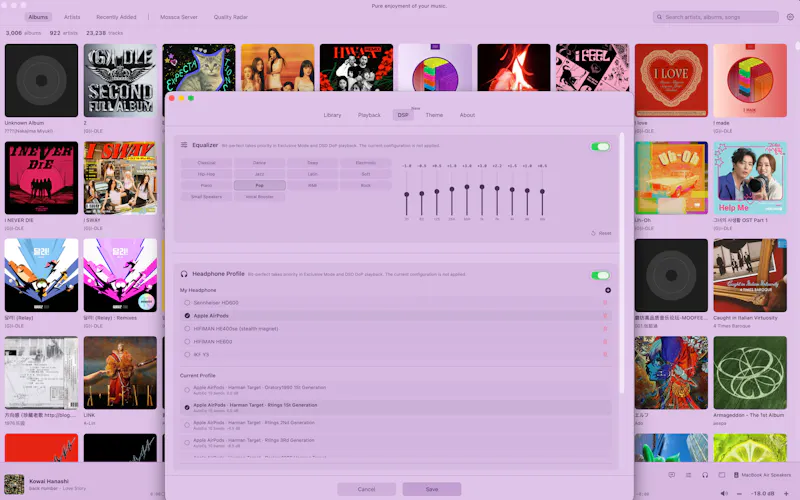Select Sennheiser HD600 headphone radio

[x=187, y=303]
